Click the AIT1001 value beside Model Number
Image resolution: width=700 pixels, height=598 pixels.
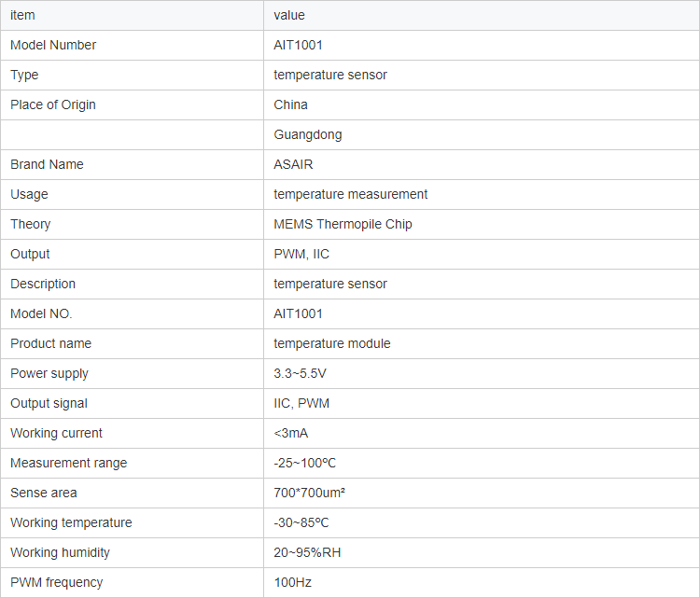299,45
